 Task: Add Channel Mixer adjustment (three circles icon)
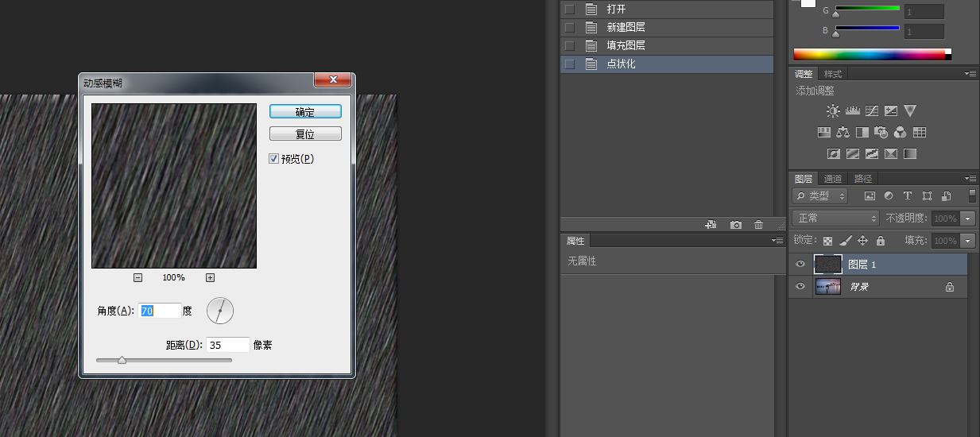tap(901, 133)
